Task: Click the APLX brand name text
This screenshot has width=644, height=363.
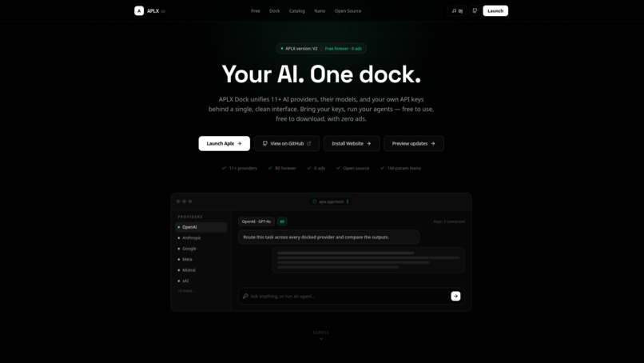Action: click(153, 11)
